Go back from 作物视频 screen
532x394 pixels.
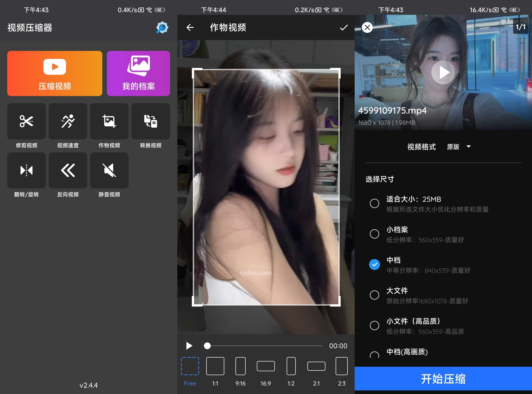point(190,27)
